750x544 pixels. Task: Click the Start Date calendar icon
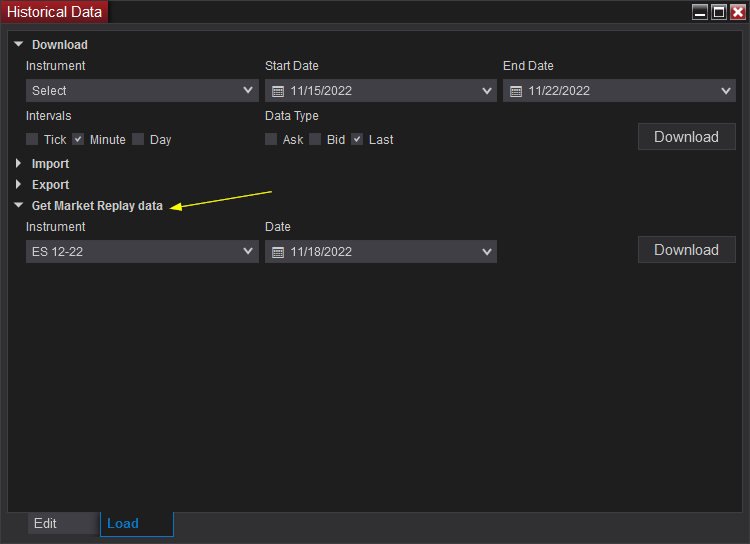(x=278, y=91)
